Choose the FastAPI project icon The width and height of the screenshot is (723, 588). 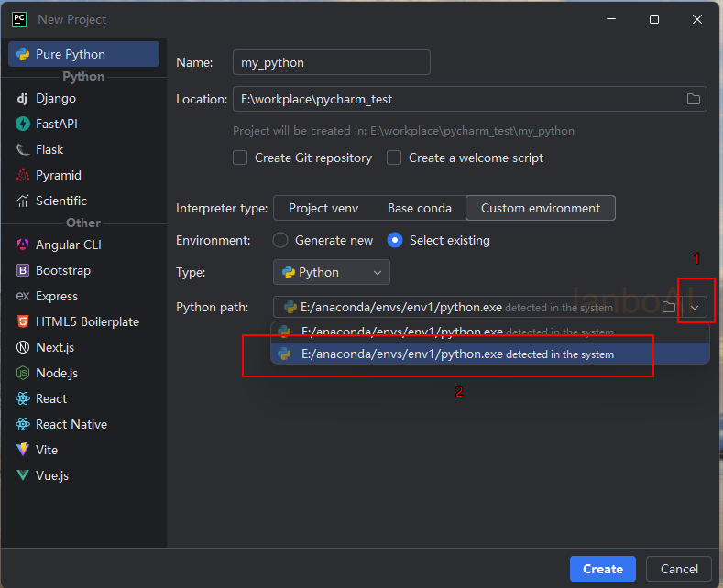(23, 124)
